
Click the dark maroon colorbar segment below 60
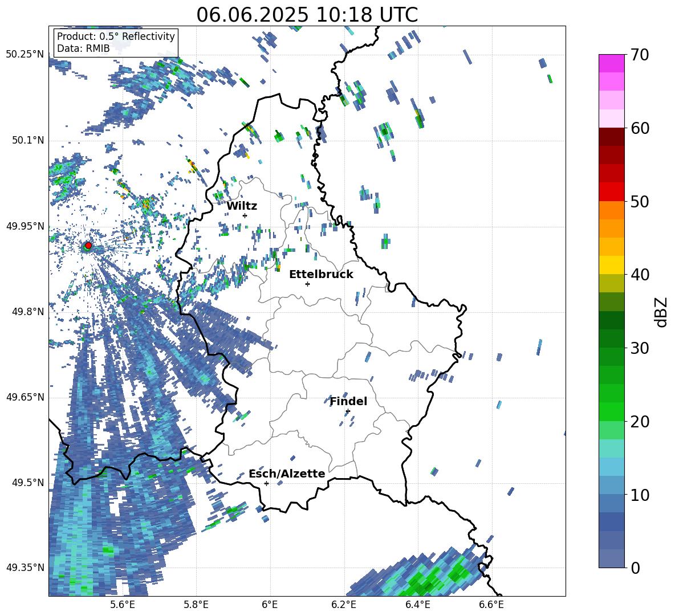click(611, 137)
